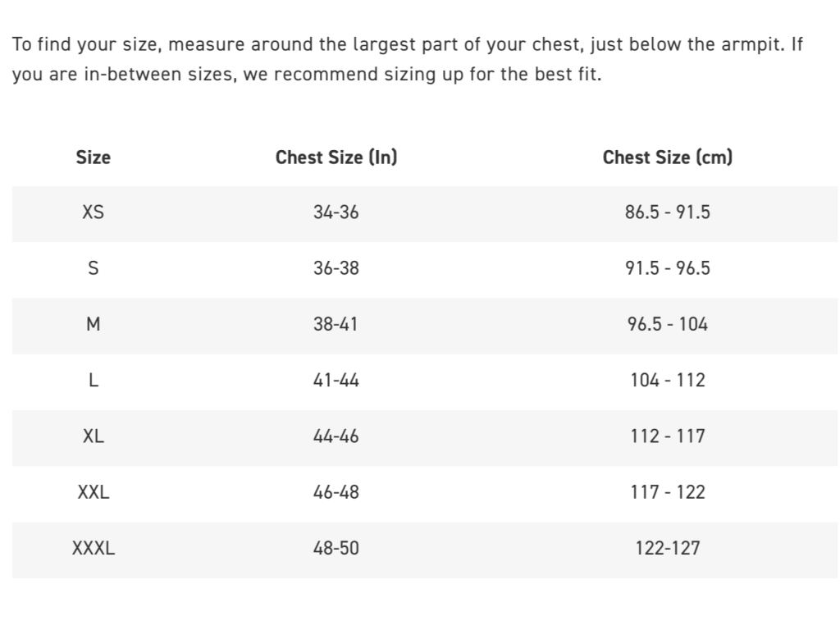This screenshot has height=630, width=840.
Task: Select the Chest Size (cm) header
Action: (668, 157)
